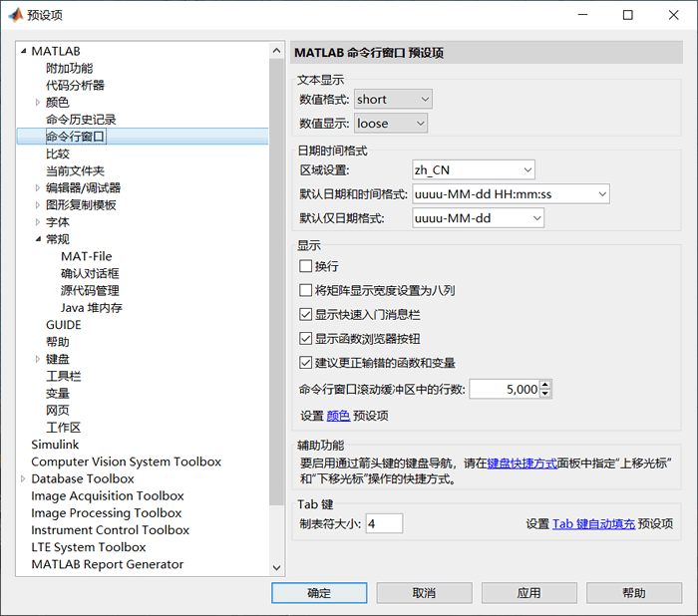This screenshot has width=698, height=616.
Task: Open the 数值格式 short dropdown
Action: [x=393, y=100]
